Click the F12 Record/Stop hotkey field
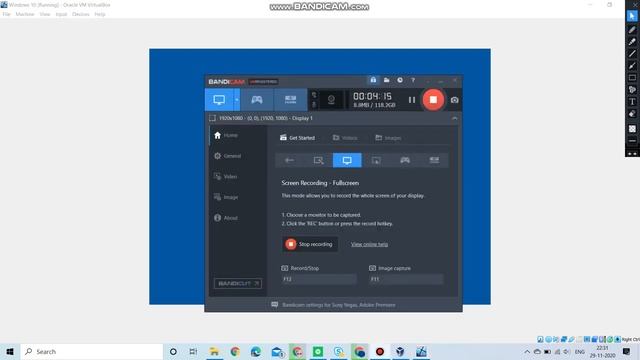Viewport: 640px width, 360px height. [x=319, y=279]
